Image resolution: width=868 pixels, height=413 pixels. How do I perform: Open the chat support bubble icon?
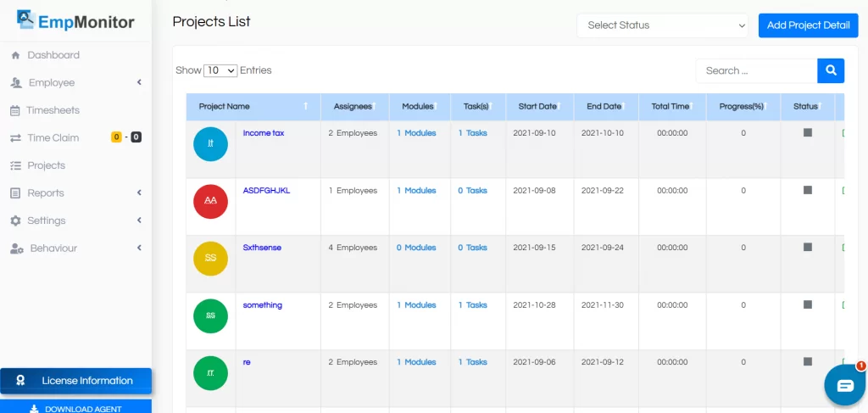tap(844, 386)
